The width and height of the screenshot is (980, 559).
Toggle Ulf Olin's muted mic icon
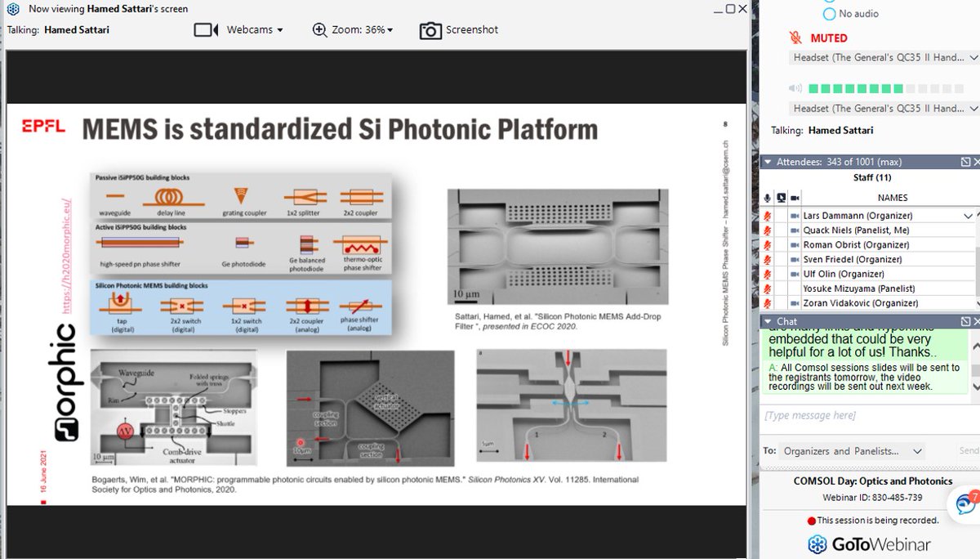(767, 275)
